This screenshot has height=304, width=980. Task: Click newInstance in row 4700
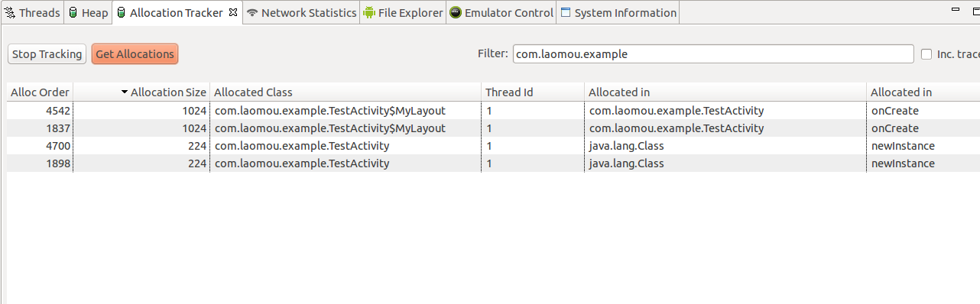click(x=903, y=146)
